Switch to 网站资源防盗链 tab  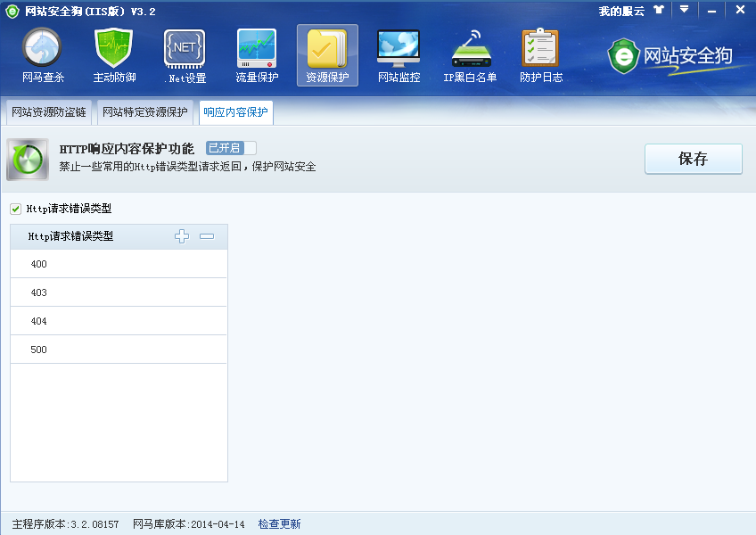point(49,112)
